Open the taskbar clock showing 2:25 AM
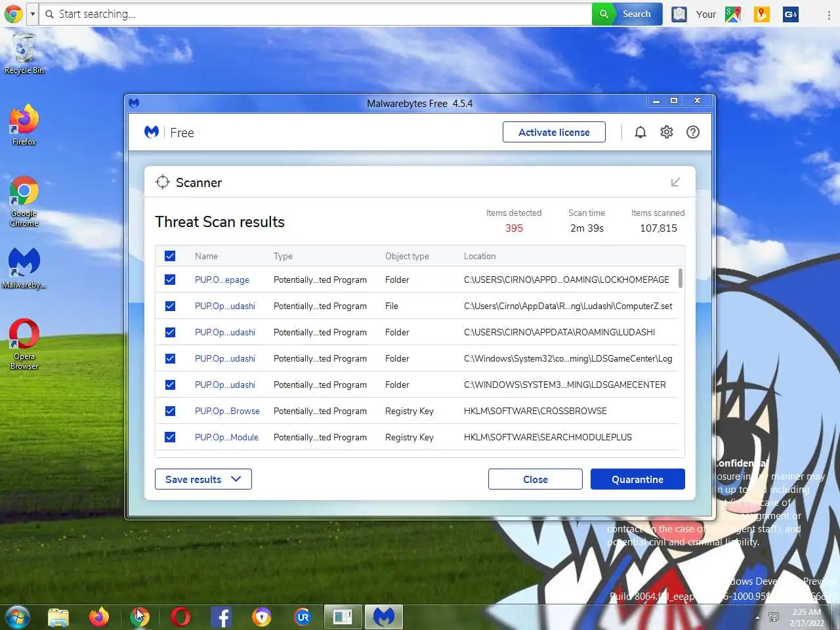This screenshot has height=630, width=840. (x=807, y=618)
